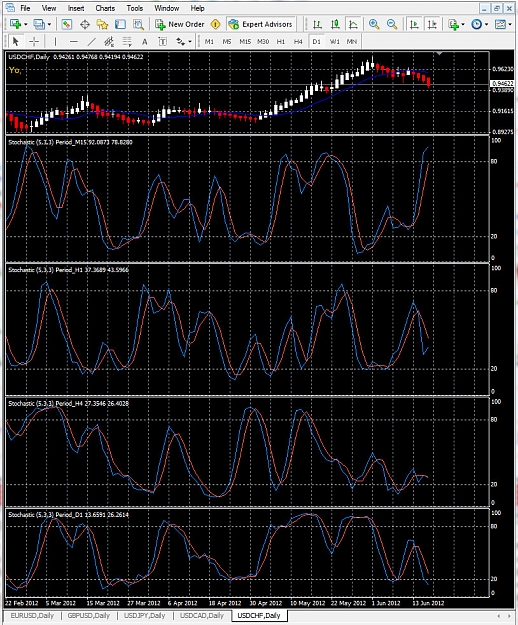Expand the arrows tool dropdown
The image size is (518, 625).
(x=190, y=41)
